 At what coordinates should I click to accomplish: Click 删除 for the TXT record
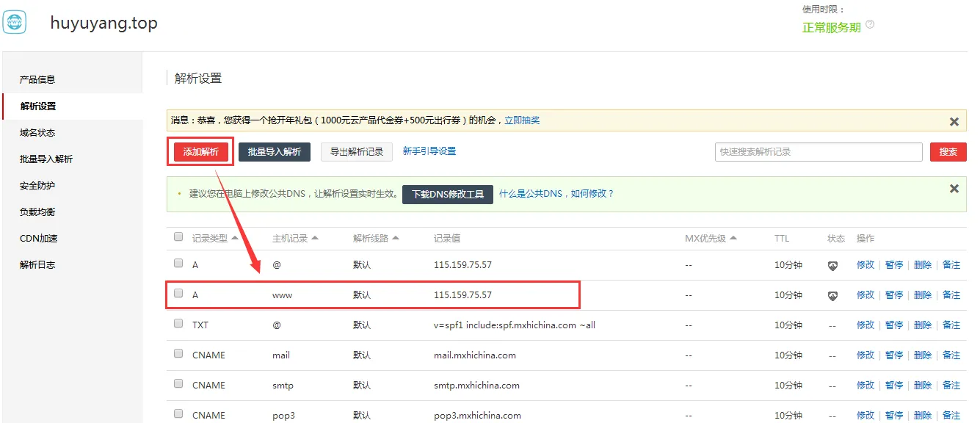point(923,325)
